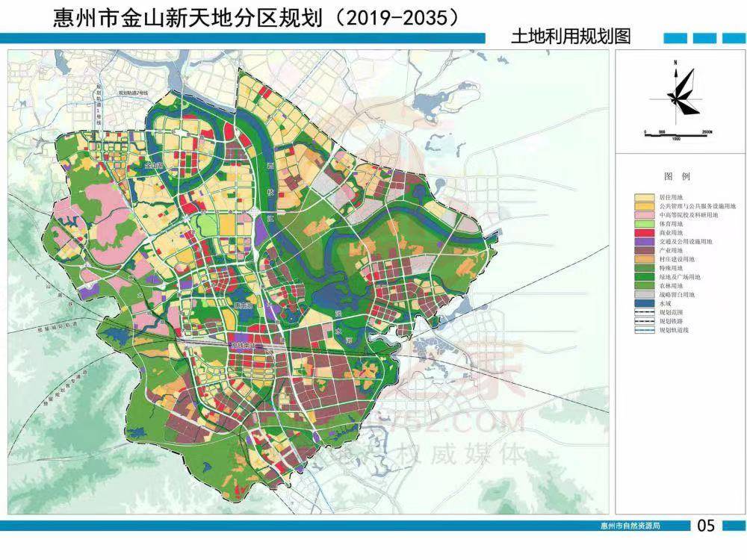
Task: Click the 绿地及广场用地 legend label
Action: pos(680,277)
